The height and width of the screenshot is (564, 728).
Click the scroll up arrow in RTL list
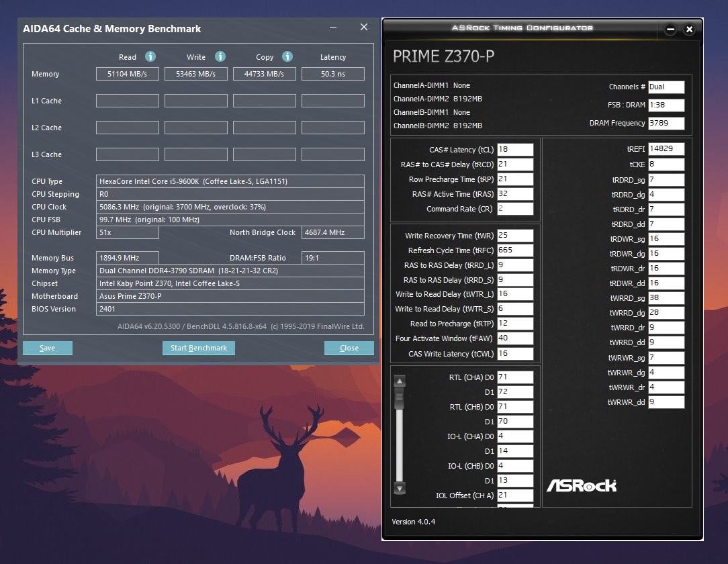(x=400, y=381)
